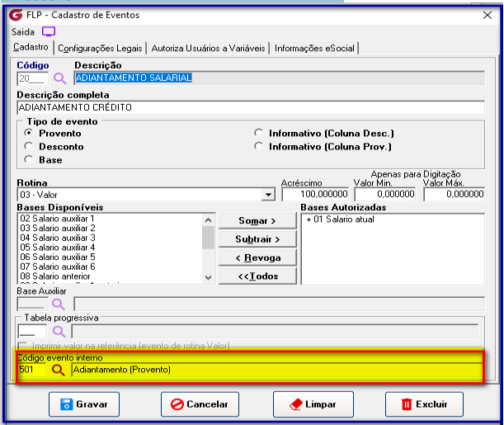The height and width of the screenshot is (425, 504).
Task: Switch to the Cadastro tab
Action: 31,47
